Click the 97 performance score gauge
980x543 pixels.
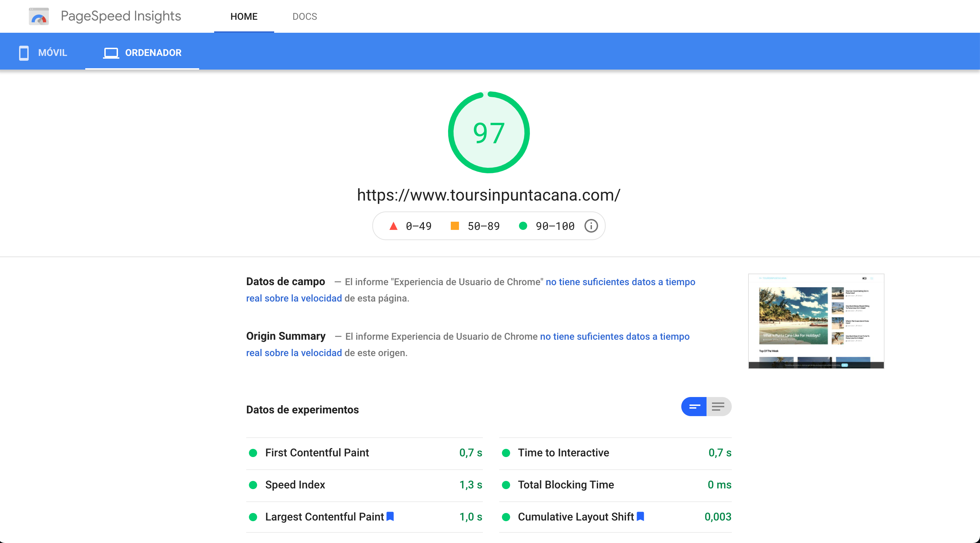pos(489,132)
